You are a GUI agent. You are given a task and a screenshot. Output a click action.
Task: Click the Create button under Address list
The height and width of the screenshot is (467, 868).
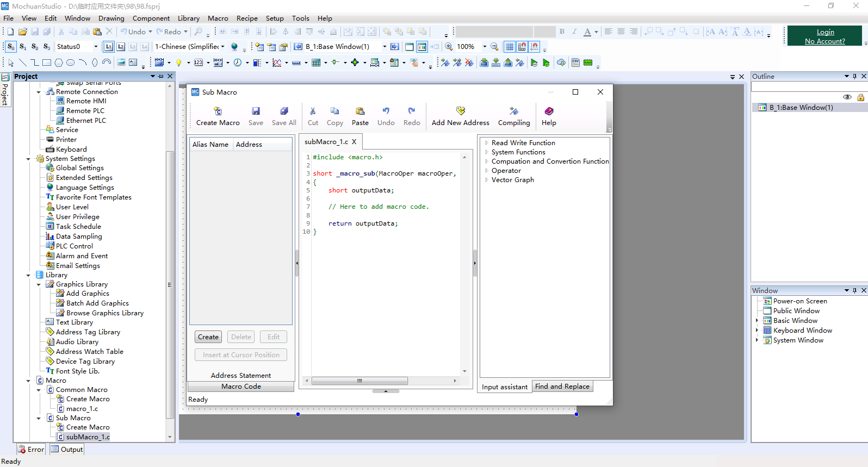(208, 337)
